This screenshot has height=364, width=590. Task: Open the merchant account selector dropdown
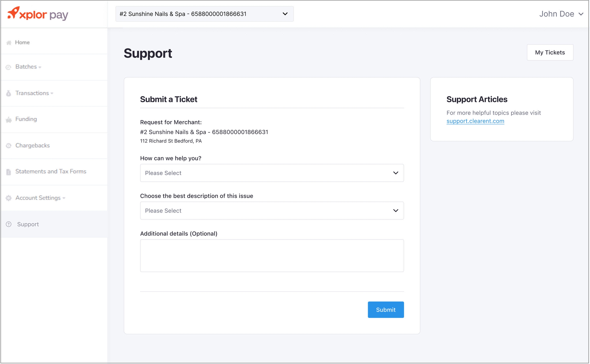coord(204,14)
